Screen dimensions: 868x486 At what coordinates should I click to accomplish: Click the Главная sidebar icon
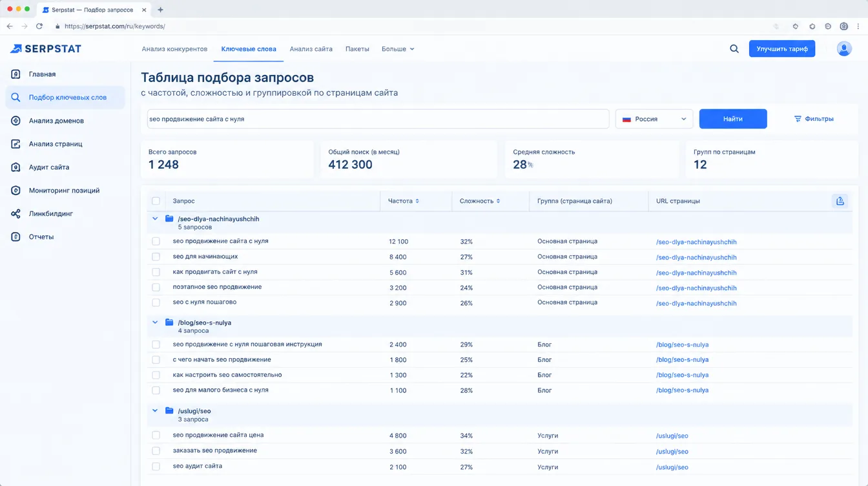click(x=15, y=74)
